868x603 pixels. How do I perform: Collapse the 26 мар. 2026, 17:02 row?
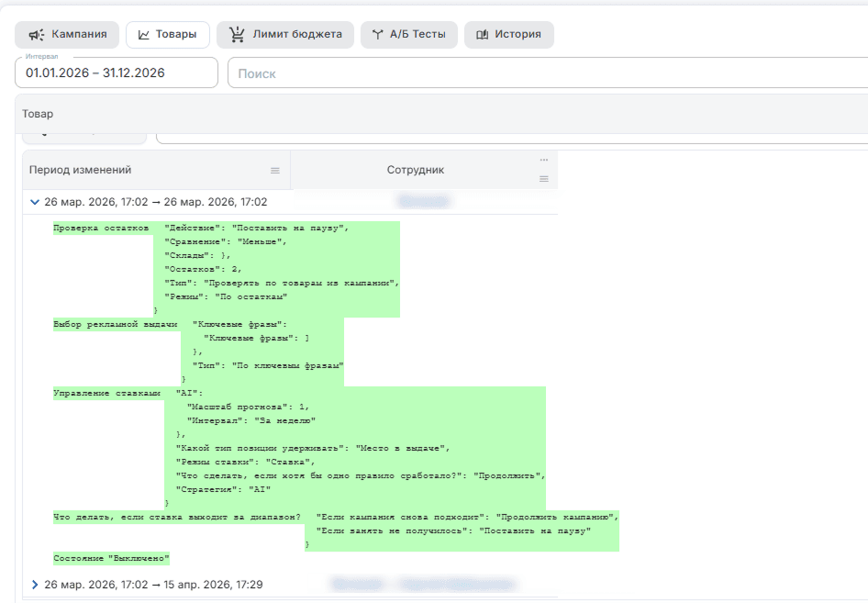[x=34, y=202]
